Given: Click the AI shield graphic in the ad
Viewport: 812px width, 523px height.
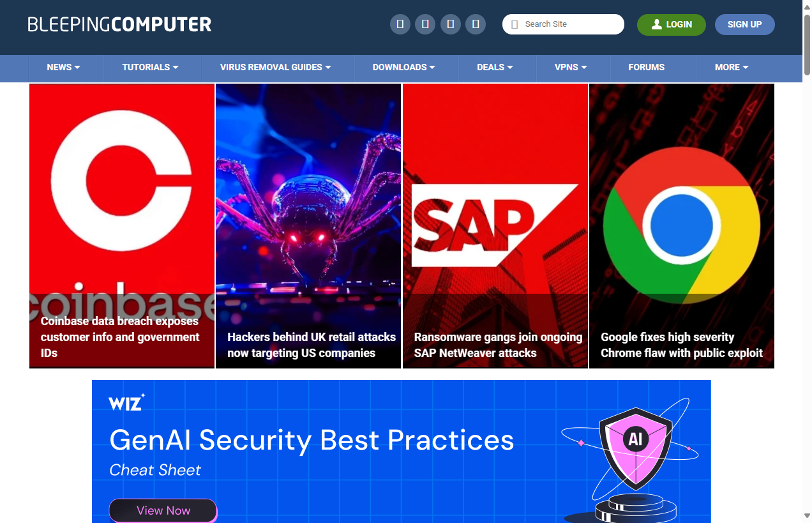Looking at the screenshot, I should pos(635,447).
